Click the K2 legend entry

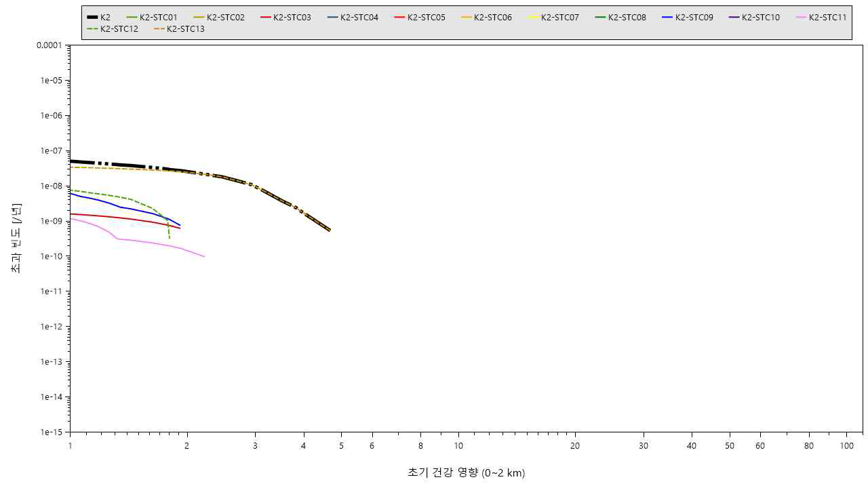point(99,17)
